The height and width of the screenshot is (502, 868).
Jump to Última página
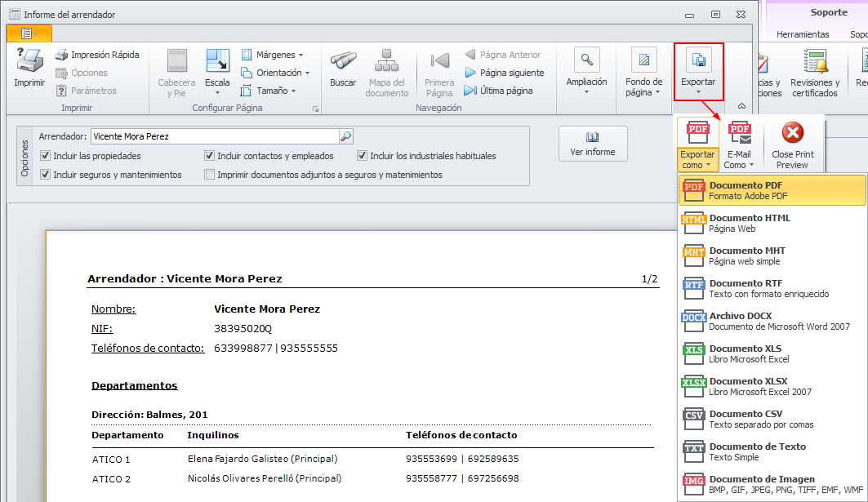[x=498, y=91]
